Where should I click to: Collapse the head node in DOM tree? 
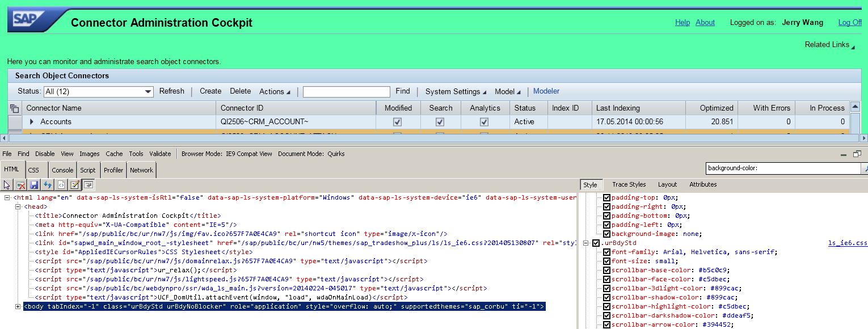(x=18, y=206)
